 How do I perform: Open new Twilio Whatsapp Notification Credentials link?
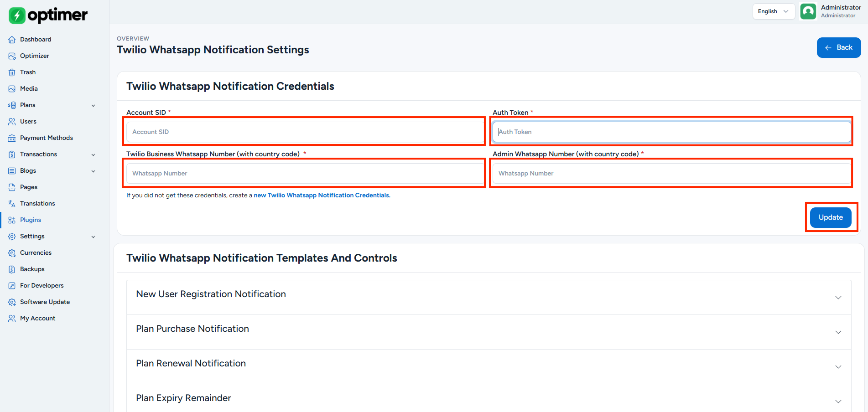click(x=322, y=196)
